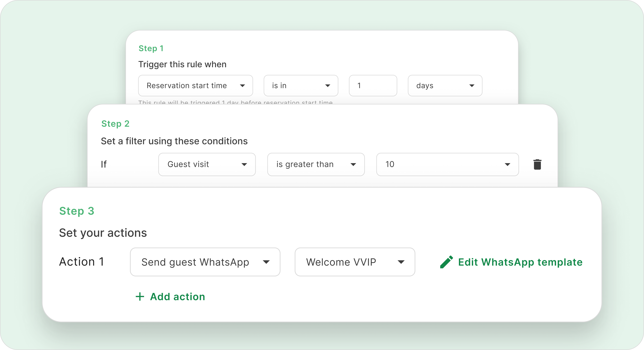Open the 'is in' operator dropdown
Screen dimensions: 644x350
pyautogui.click(x=301, y=86)
